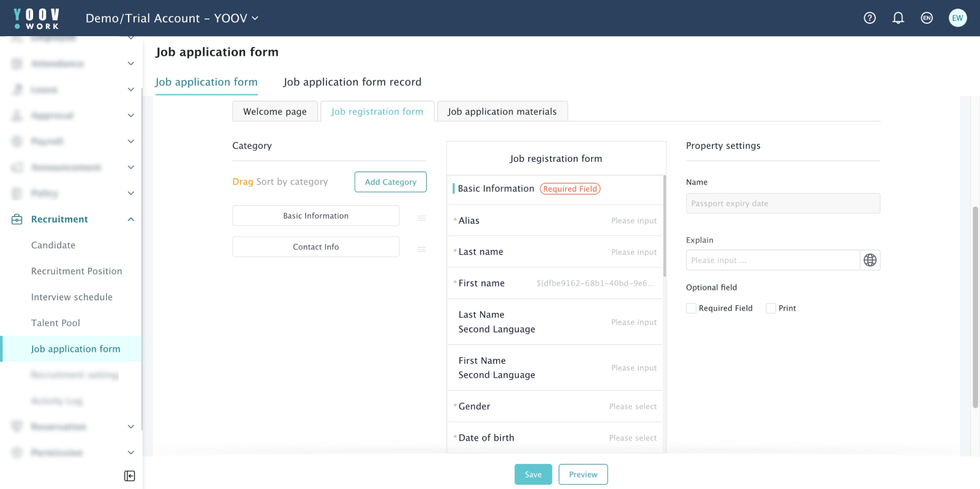Click the YOOV Work logo
Image resolution: width=980 pixels, height=489 pixels.
[x=37, y=18]
